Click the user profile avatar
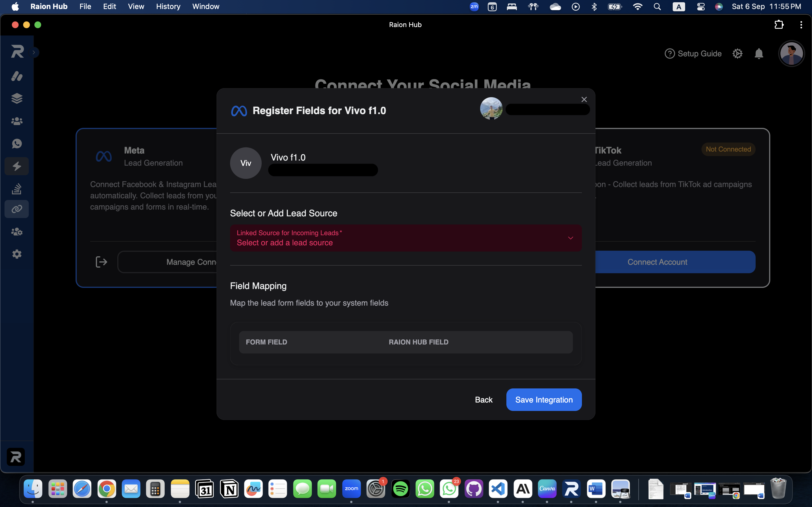Viewport: 812px width, 507px height. 791,54
